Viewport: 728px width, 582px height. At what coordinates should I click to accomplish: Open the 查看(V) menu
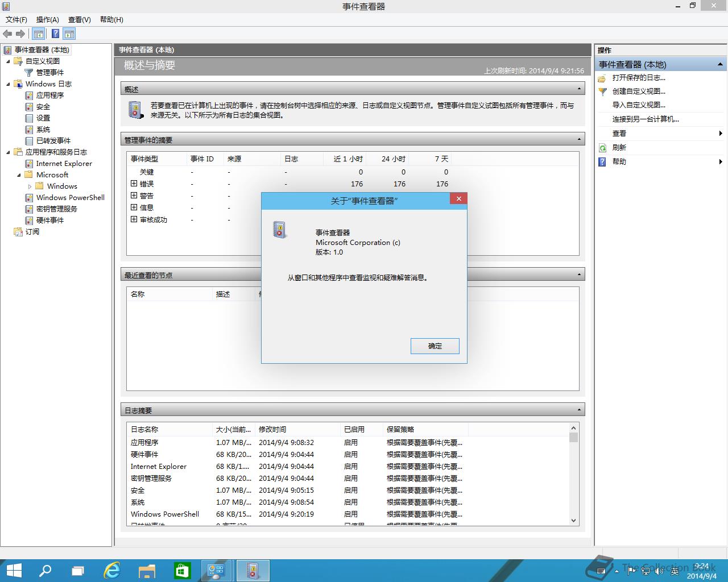point(80,19)
